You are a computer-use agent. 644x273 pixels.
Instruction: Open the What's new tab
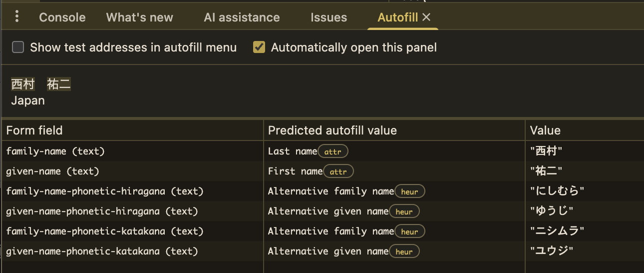(x=140, y=17)
